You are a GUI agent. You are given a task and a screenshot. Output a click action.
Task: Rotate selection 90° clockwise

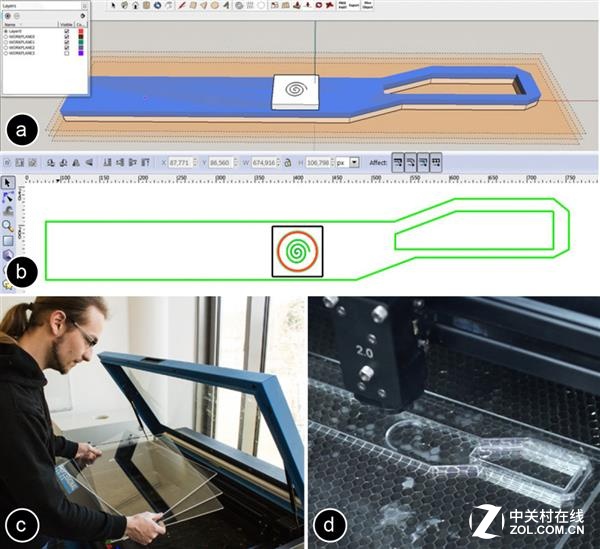coord(64,163)
